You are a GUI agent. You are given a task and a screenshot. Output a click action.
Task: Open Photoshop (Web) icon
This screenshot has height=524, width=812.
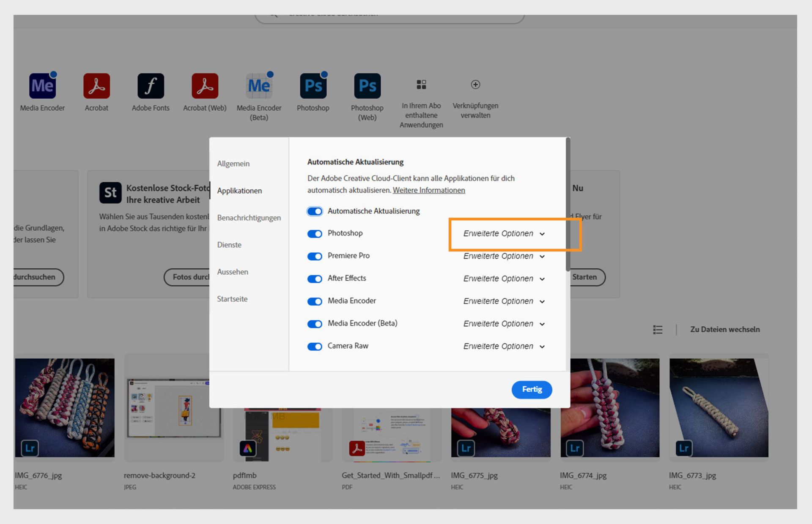(x=367, y=86)
